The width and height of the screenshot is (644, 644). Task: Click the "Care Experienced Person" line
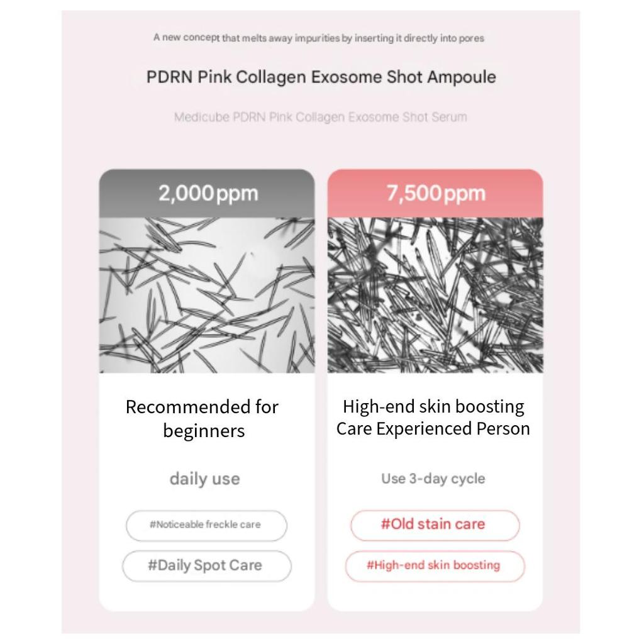click(433, 429)
